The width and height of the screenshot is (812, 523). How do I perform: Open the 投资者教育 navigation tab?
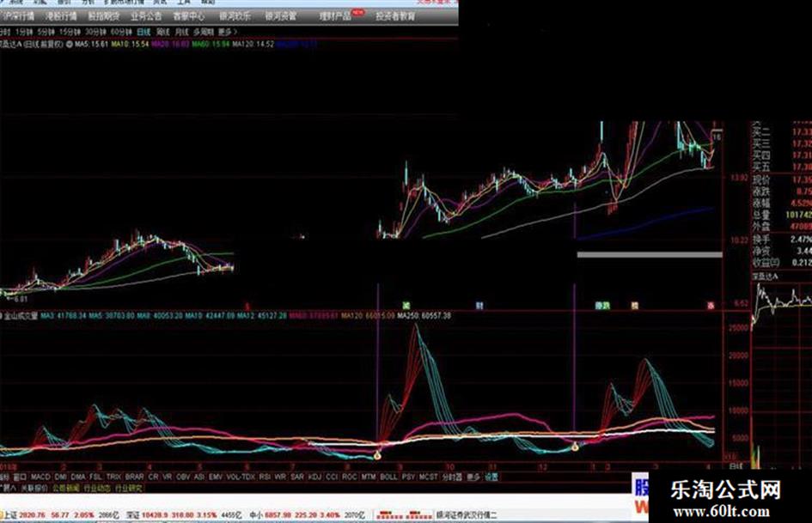pyautogui.click(x=395, y=16)
